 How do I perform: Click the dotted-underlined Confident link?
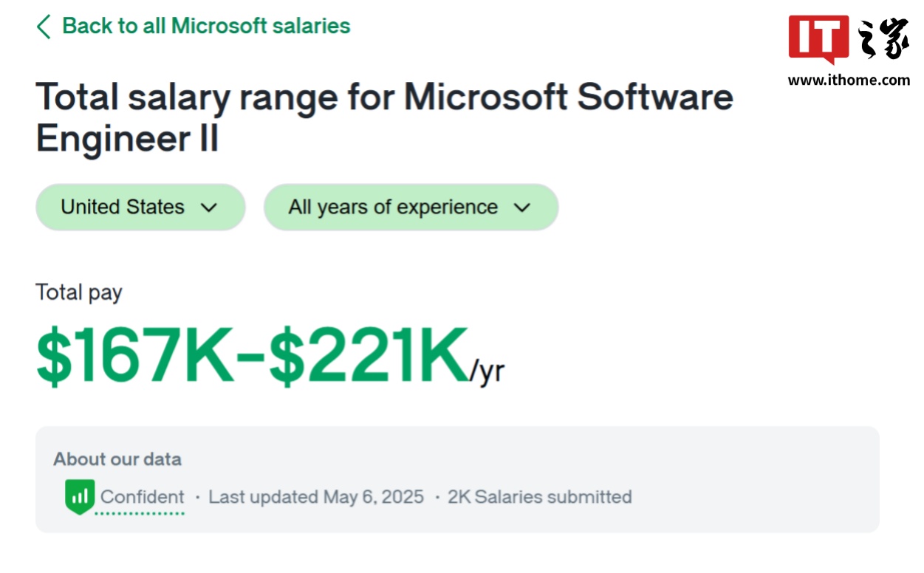[142, 497]
